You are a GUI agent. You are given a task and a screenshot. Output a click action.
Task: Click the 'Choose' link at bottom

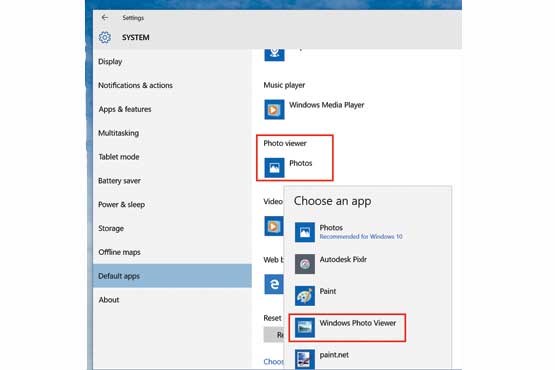click(x=273, y=362)
